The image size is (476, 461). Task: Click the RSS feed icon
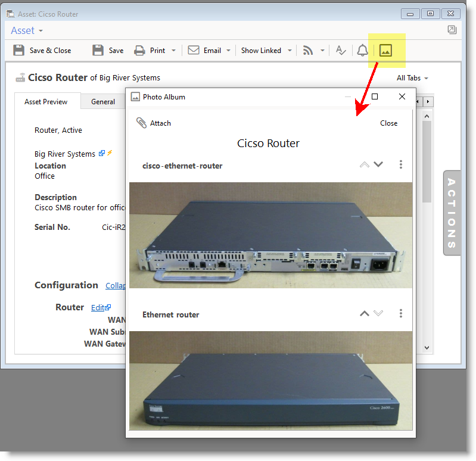[308, 51]
